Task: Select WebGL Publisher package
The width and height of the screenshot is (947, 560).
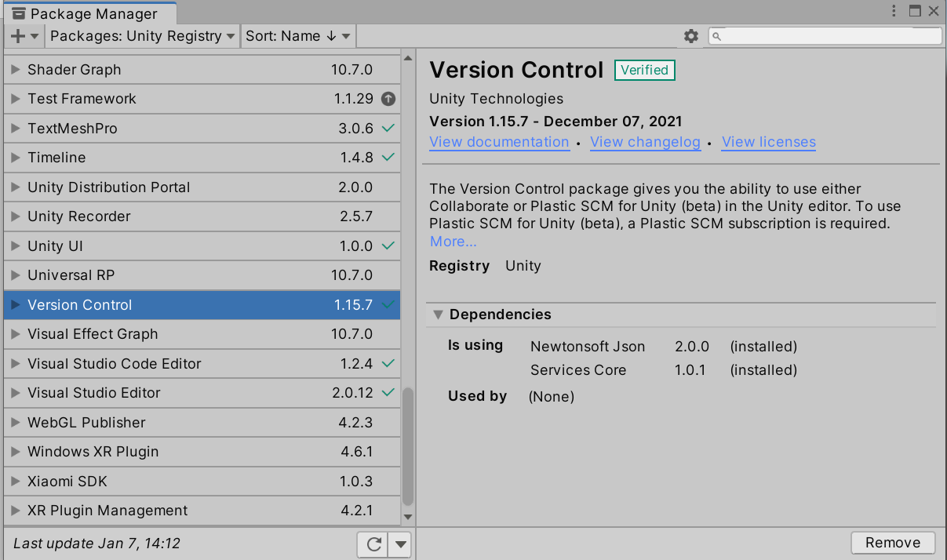Action: [202, 423]
